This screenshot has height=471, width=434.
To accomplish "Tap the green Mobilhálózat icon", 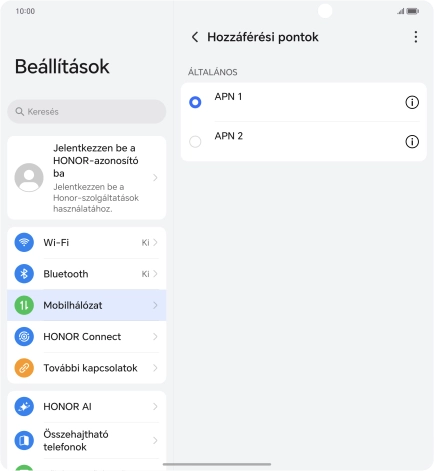I will click(24, 305).
